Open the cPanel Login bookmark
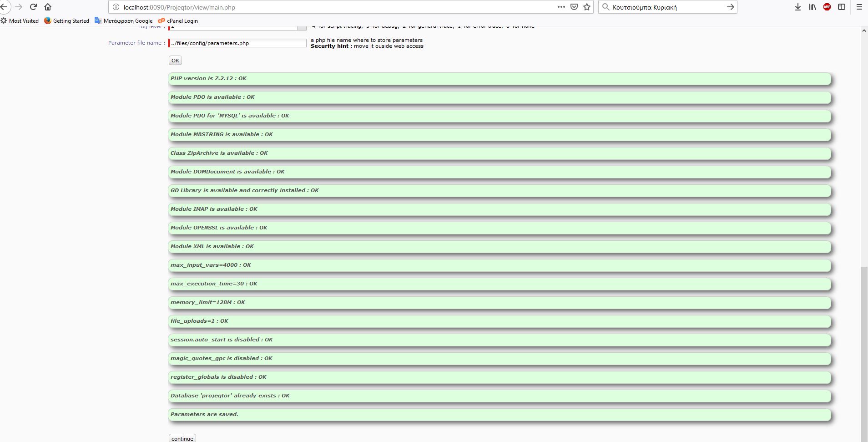Image resolution: width=868 pixels, height=442 pixels. [178, 20]
